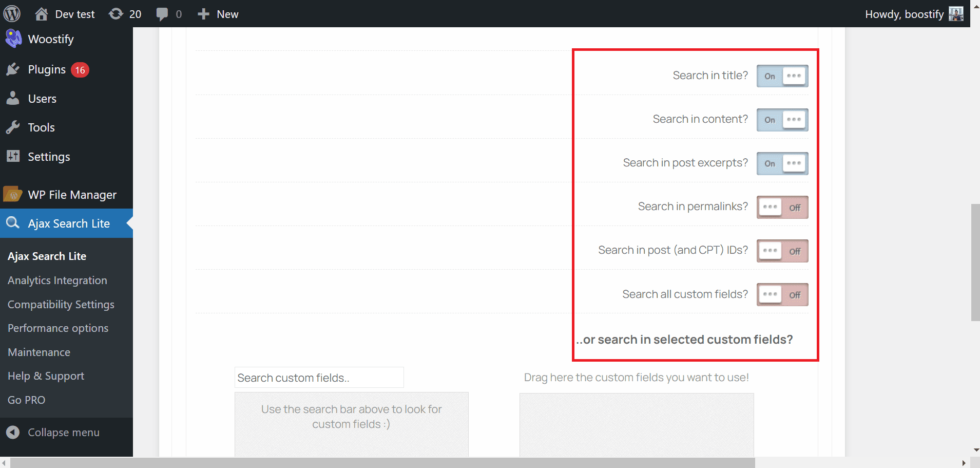Open Performance options page
Image resolution: width=980 pixels, height=468 pixels.
[58, 328]
